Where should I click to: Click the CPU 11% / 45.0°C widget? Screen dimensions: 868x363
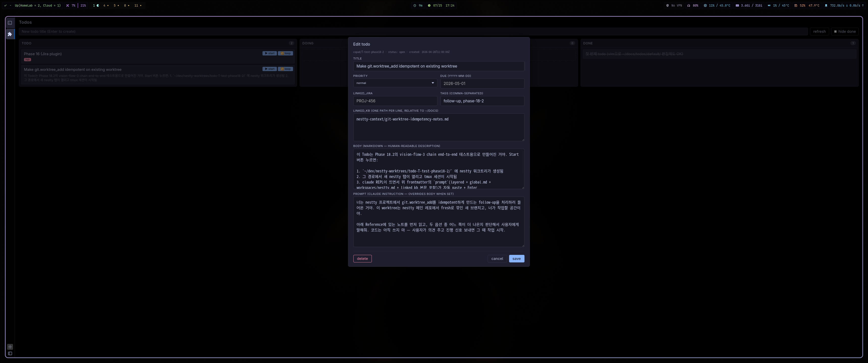717,5
